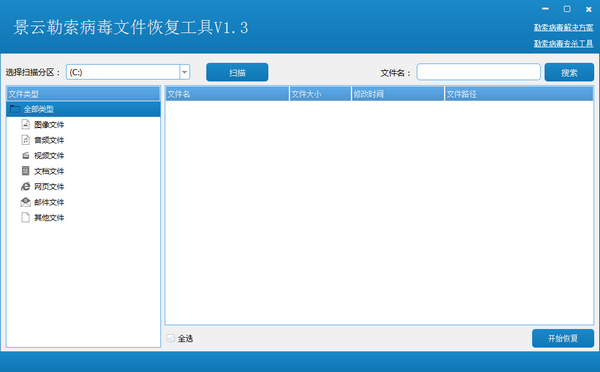The width and height of the screenshot is (600, 372).
Task: Open the 勒索病毒解决方案 link
Action: [x=564, y=28]
